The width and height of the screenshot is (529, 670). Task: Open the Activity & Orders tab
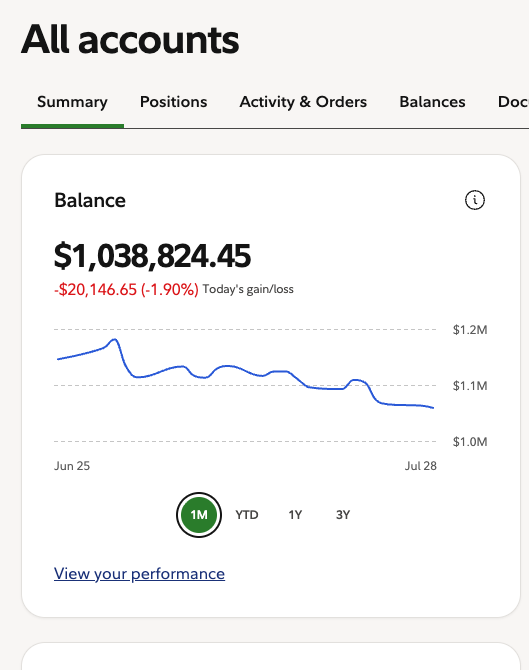tap(303, 102)
